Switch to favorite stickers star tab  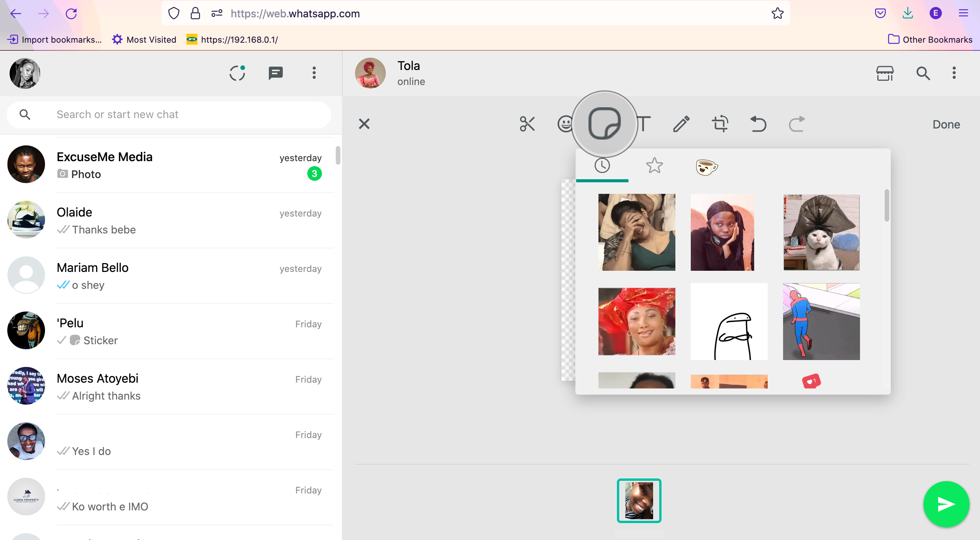click(x=654, y=166)
